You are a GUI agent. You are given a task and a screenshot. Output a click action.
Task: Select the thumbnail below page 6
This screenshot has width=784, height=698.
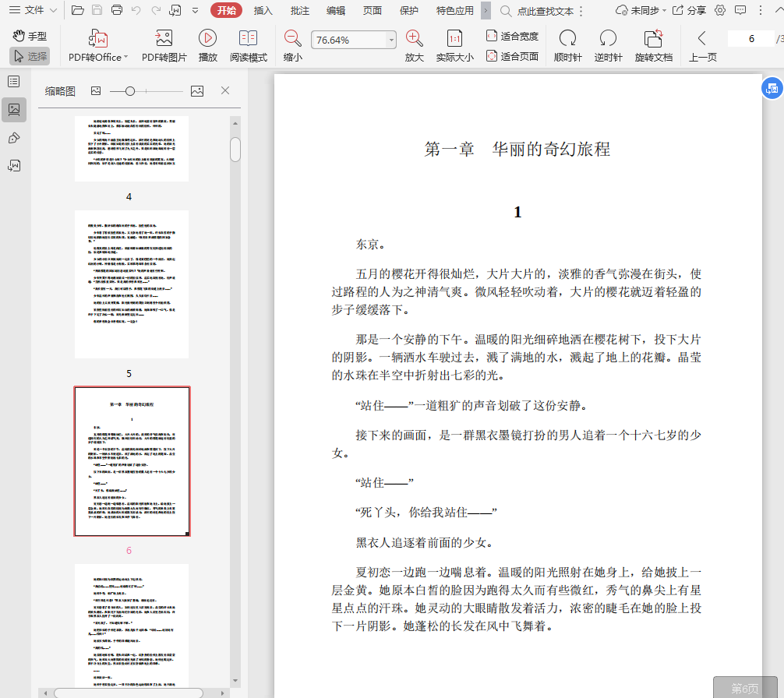(x=132, y=625)
